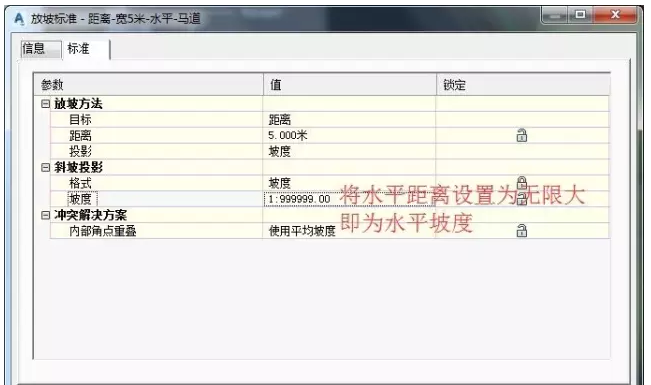Open the 使用平均坡度 value cell
Viewport: 651px width, 385px height.
pyautogui.click(x=350, y=231)
